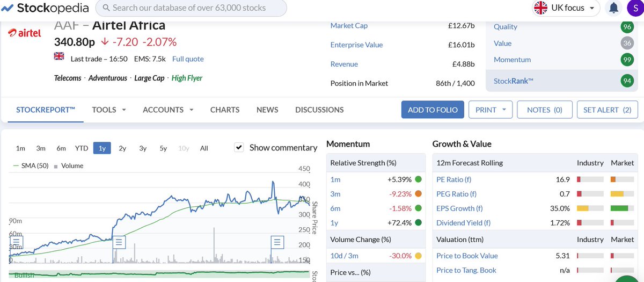The width and height of the screenshot is (644, 282).
Task: Click the Revenue link
Action: 344,64
